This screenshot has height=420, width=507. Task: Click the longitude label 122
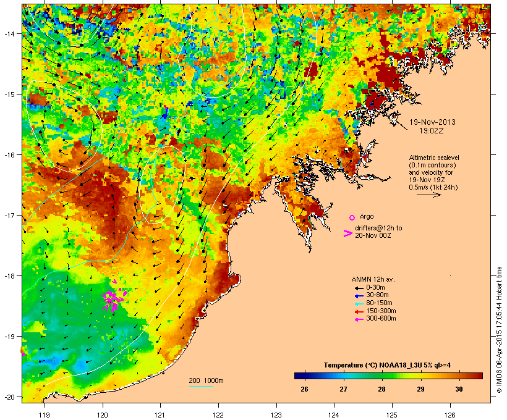(x=218, y=415)
